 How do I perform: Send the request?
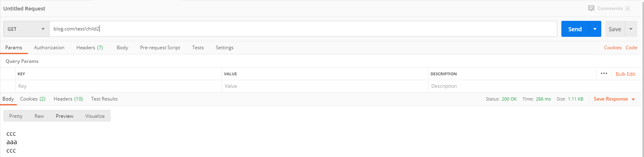pyautogui.click(x=575, y=29)
